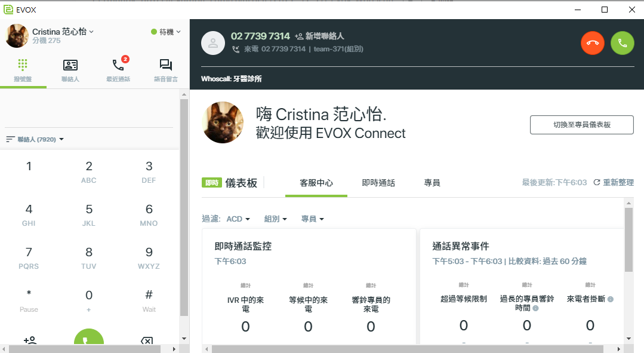Click the dashboard vertical scrollbar thumb
The image size is (644, 353).
pos(628,240)
